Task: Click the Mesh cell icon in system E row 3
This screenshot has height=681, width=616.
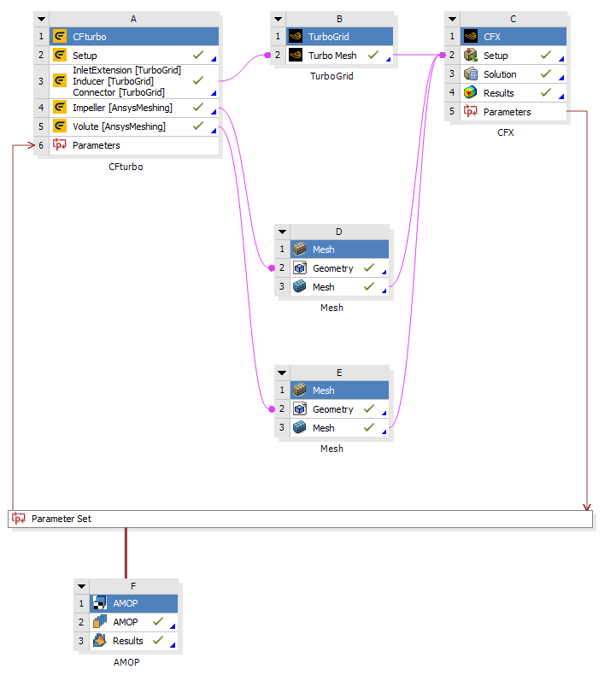Action: pyautogui.click(x=300, y=427)
